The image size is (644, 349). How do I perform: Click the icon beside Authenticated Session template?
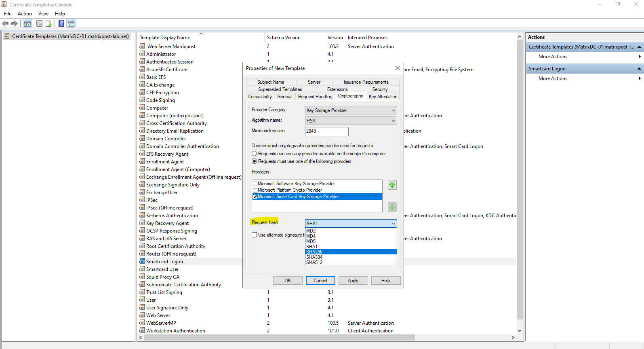(x=142, y=61)
